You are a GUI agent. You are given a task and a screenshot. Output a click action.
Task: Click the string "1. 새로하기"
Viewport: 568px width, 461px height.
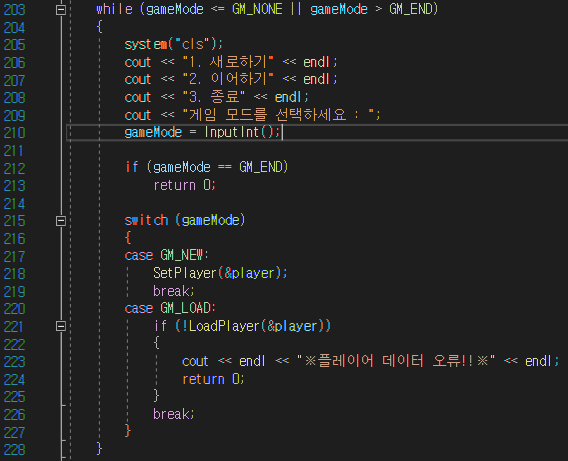(228, 62)
